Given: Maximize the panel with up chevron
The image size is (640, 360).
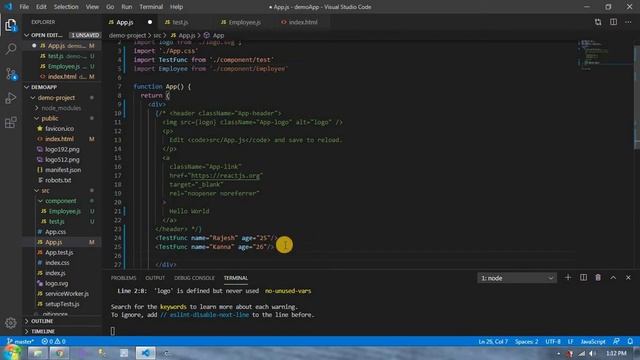Looking at the screenshot, I should click(613, 278).
